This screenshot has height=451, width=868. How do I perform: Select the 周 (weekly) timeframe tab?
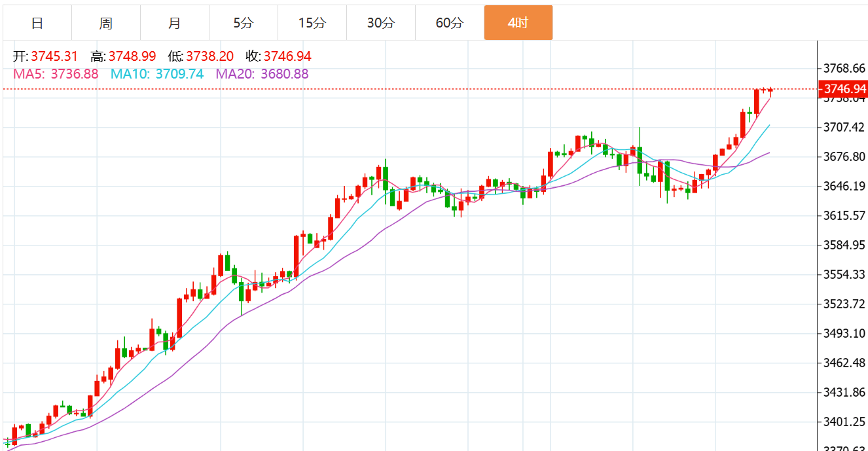click(x=106, y=23)
